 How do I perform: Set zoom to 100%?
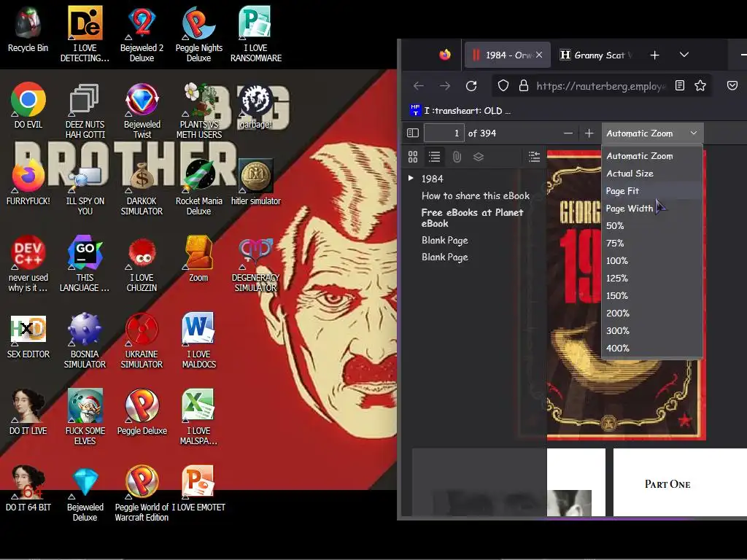click(651, 260)
